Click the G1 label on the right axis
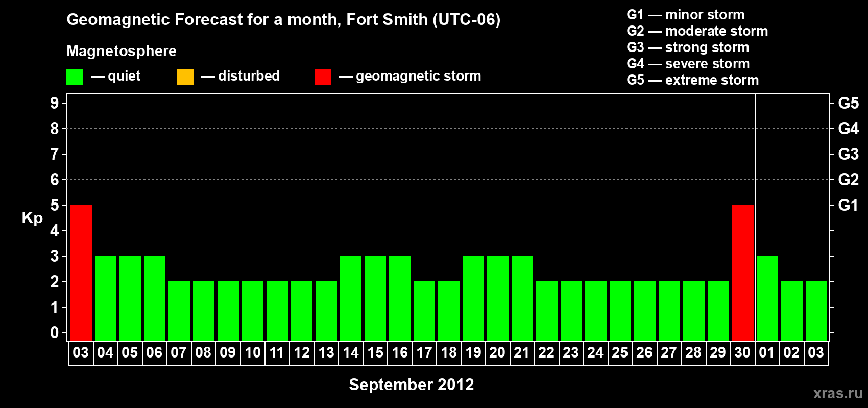 (848, 205)
